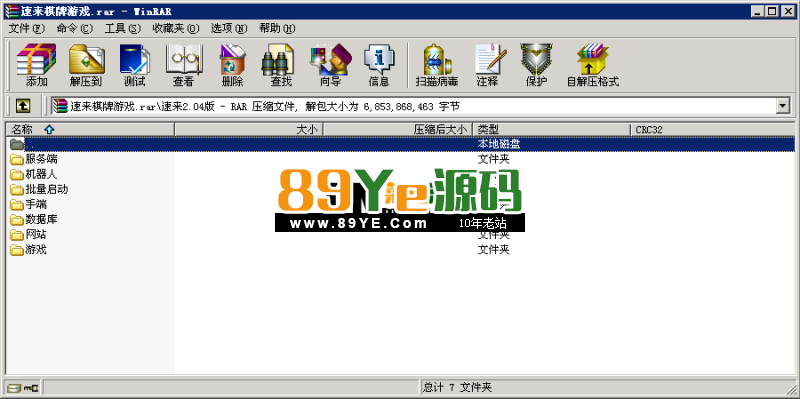Open the 注释 (Comment) tool
The height and width of the screenshot is (399, 800).
488,65
